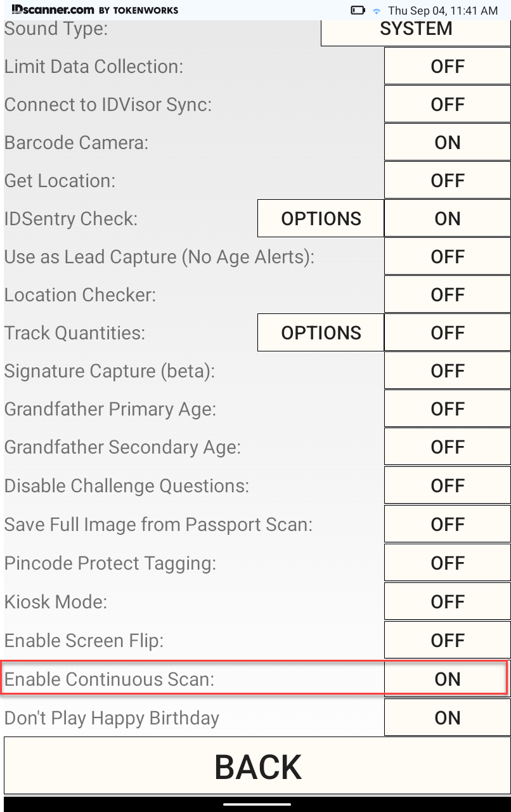Tap the IDscanner.com logo at top
Viewport: 511px width, 812px height.
pos(95,10)
